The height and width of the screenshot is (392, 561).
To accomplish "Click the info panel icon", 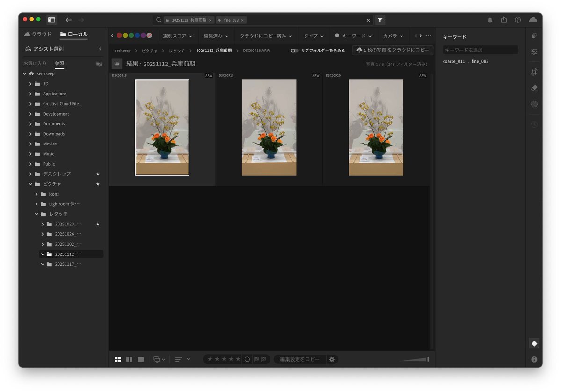I will (x=534, y=359).
